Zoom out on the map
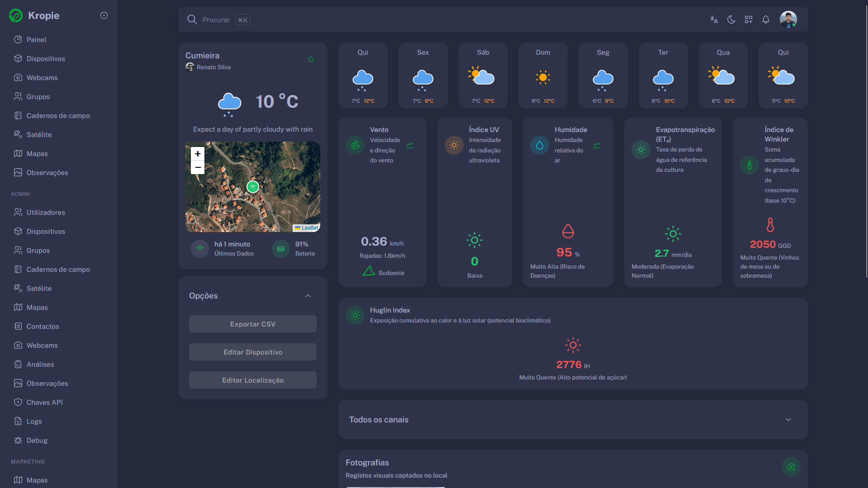868x488 pixels. [198, 167]
